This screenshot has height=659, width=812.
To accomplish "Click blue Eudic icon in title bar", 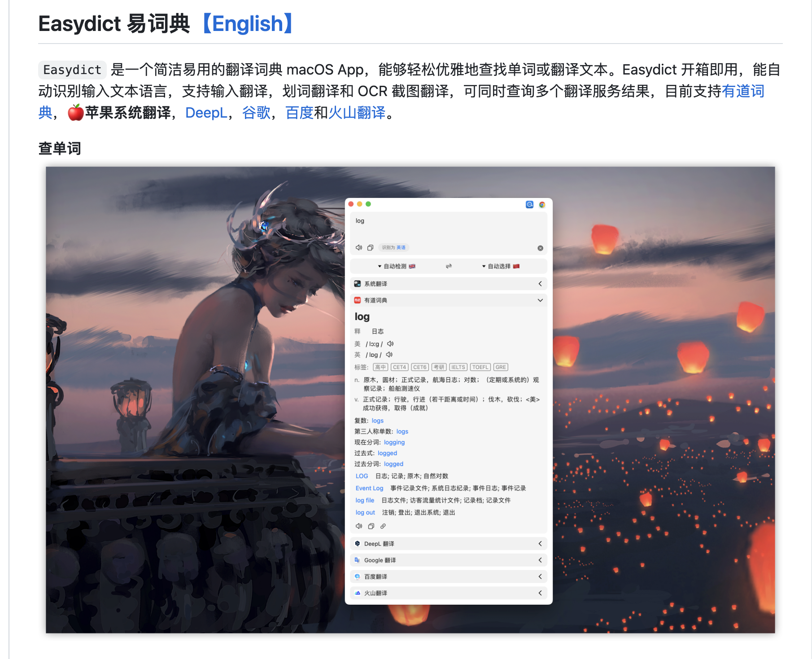I will coord(529,205).
